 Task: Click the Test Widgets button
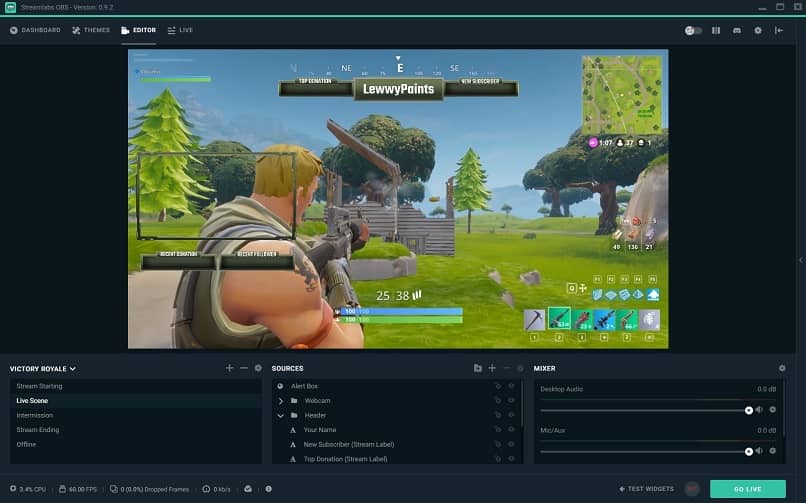click(x=646, y=489)
